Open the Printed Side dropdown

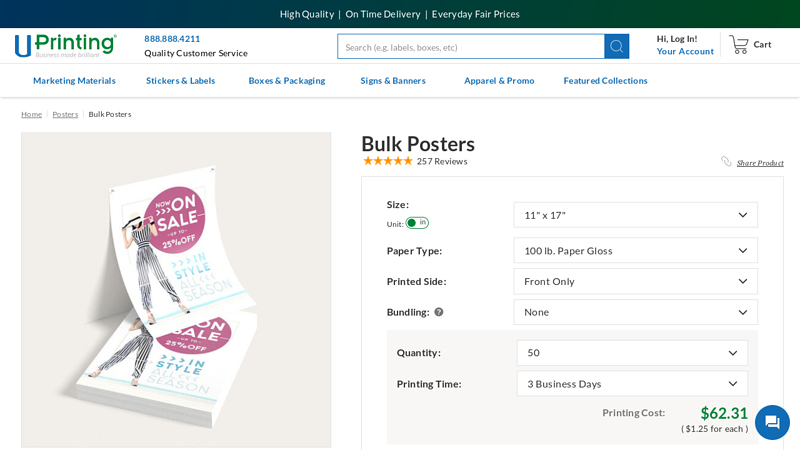pos(635,281)
